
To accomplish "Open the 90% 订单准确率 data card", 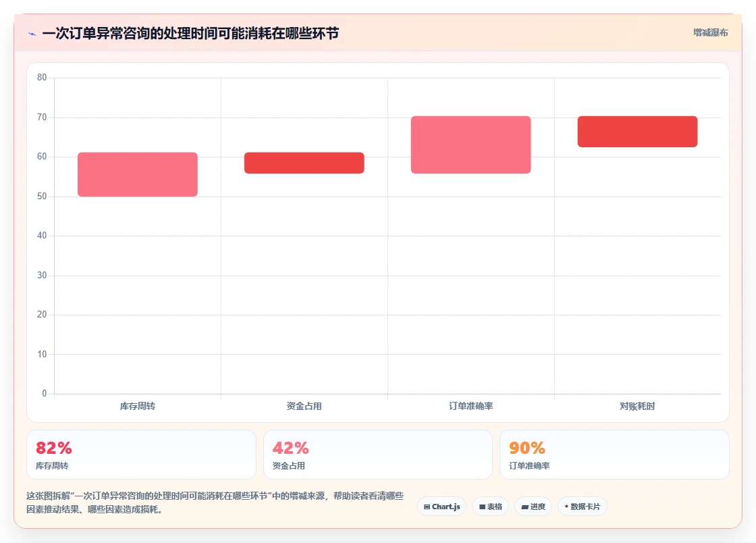I will click(614, 455).
